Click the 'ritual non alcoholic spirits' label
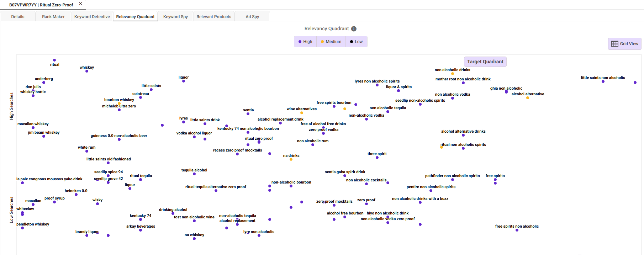Image resolution: width=644 pixels, height=255 pixels. [463, 144]
